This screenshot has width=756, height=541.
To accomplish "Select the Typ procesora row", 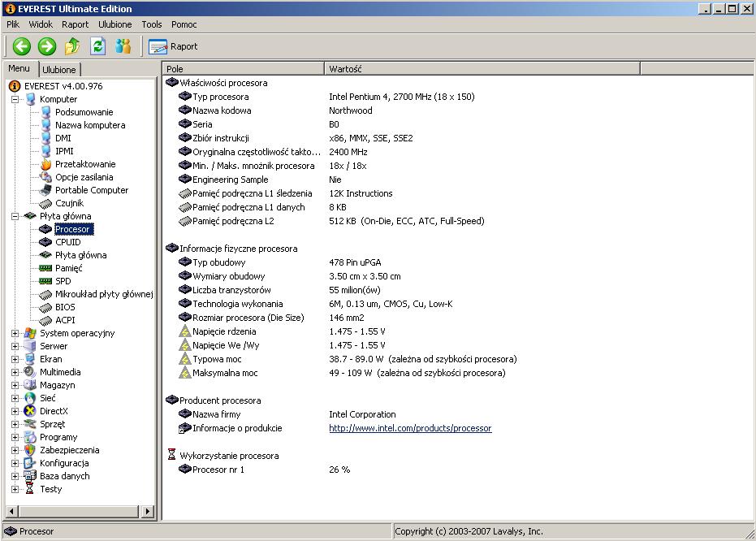I will 326,97.
